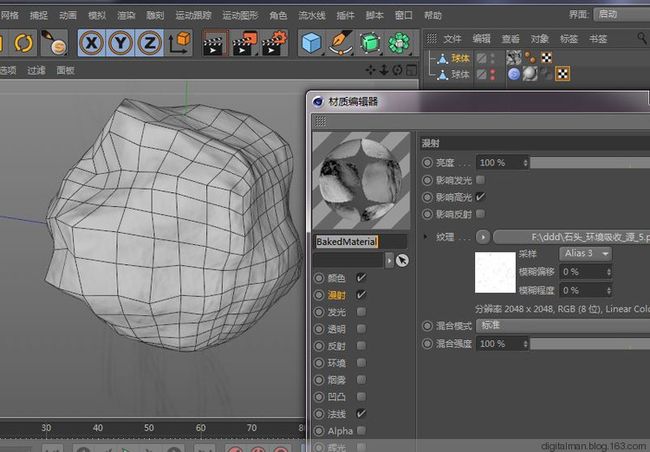Enable the Alpha channel checkbox
Viewport: 650px width, 452px height.
pyautogui.click(x=361, y=431)
